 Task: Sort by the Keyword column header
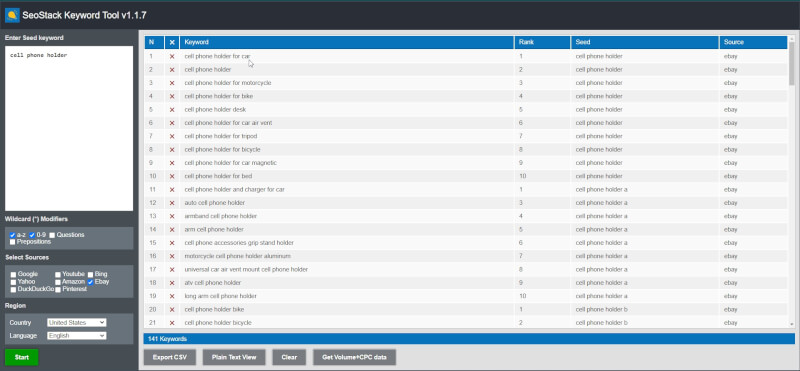pos(346,42)
